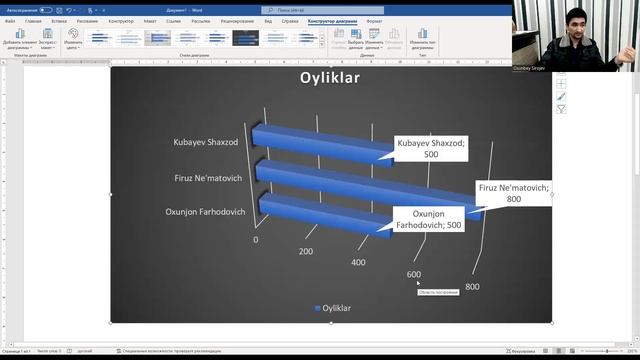Click the accessibility checker status message
The image size is (640, 360).
169,351
